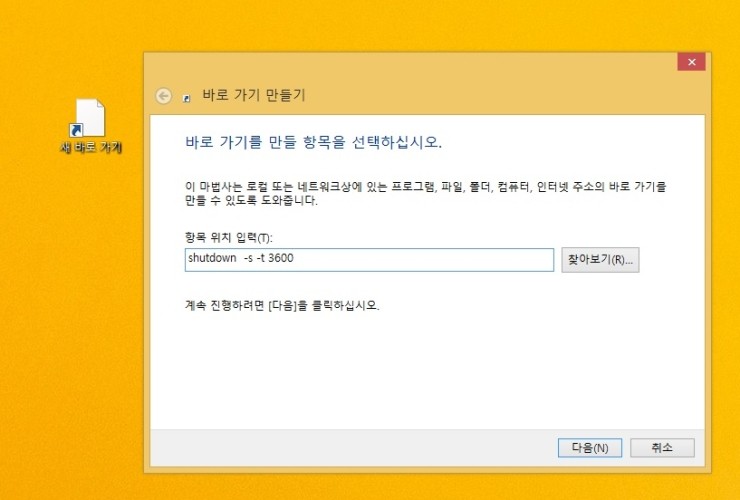Click the small shortcut icon beside wizard title

(x=187, y=98)
